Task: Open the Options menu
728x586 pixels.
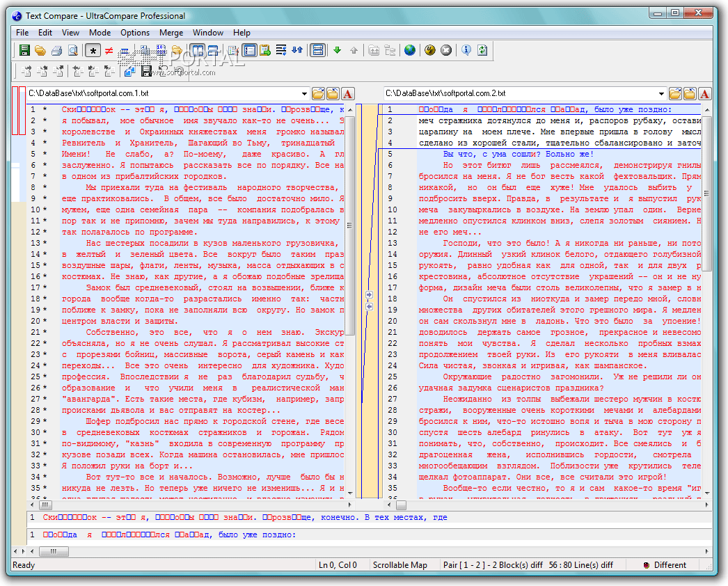Action: (135, 33)
